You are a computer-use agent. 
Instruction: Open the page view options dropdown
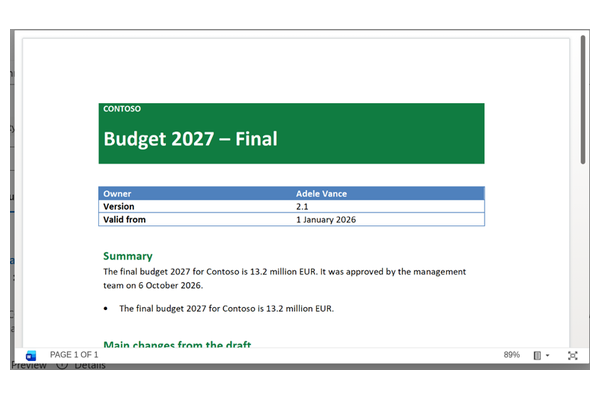click(x=541, y=356)
